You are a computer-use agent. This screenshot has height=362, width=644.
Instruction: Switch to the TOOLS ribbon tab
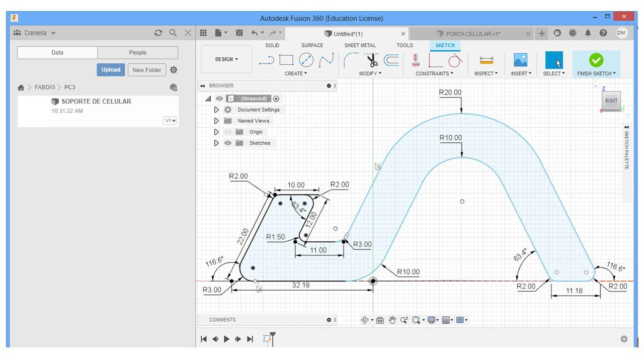coord(405,45)
